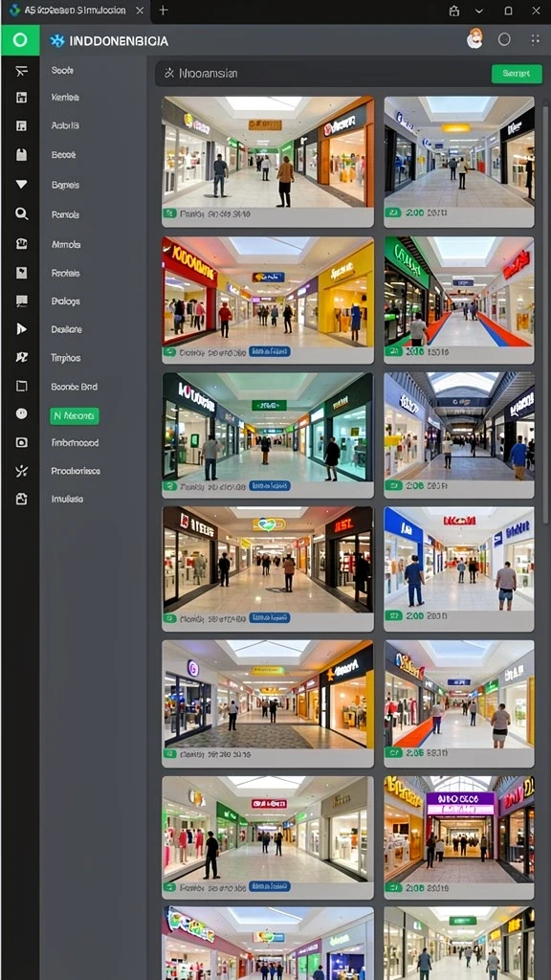
Task: Open the camera icon in left sidebar
Action: (21, 442)
